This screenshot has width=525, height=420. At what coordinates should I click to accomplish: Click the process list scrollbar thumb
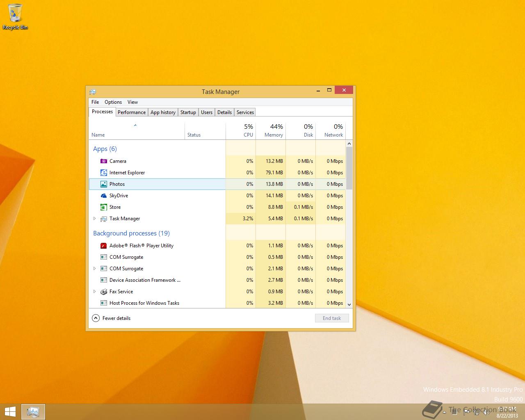(349, 168)
